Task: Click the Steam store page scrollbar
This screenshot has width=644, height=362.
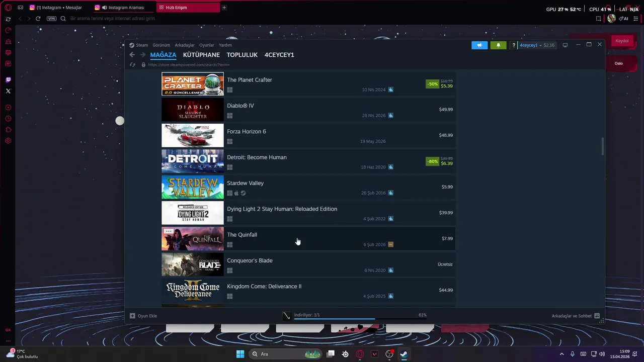Action: [602, 146]
